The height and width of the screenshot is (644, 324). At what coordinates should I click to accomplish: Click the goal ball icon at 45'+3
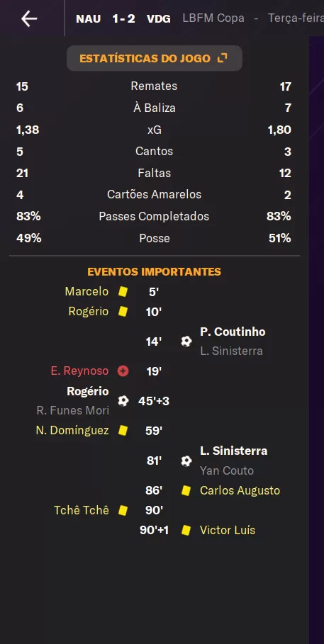click(123, 401)
